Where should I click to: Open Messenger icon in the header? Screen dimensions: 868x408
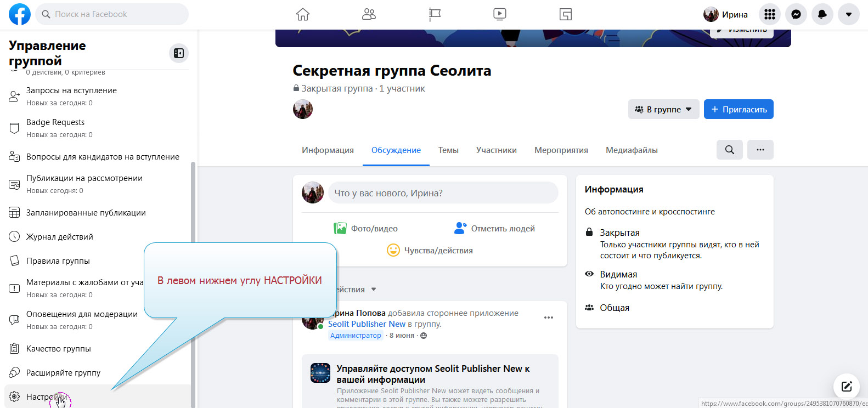pos(796,14)
